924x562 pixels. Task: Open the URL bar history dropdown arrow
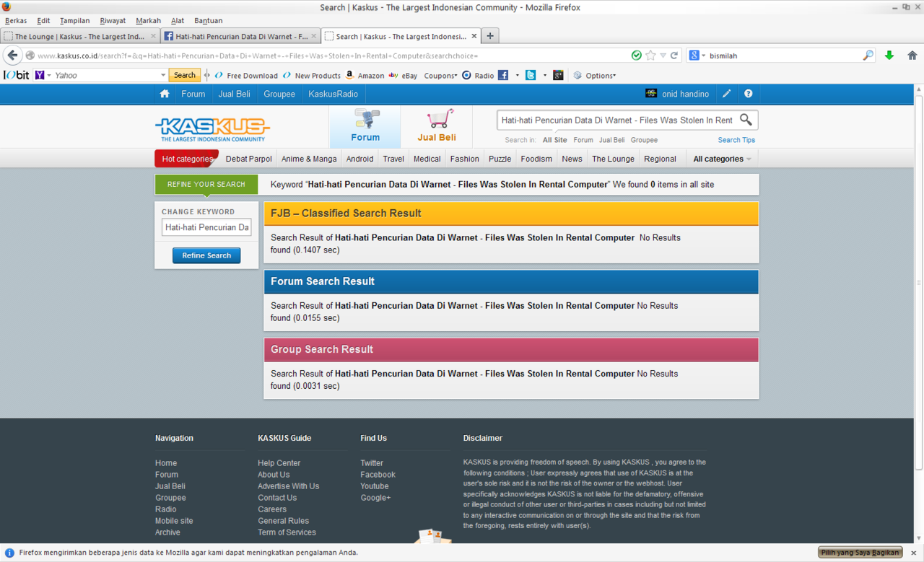click(663, 56)
